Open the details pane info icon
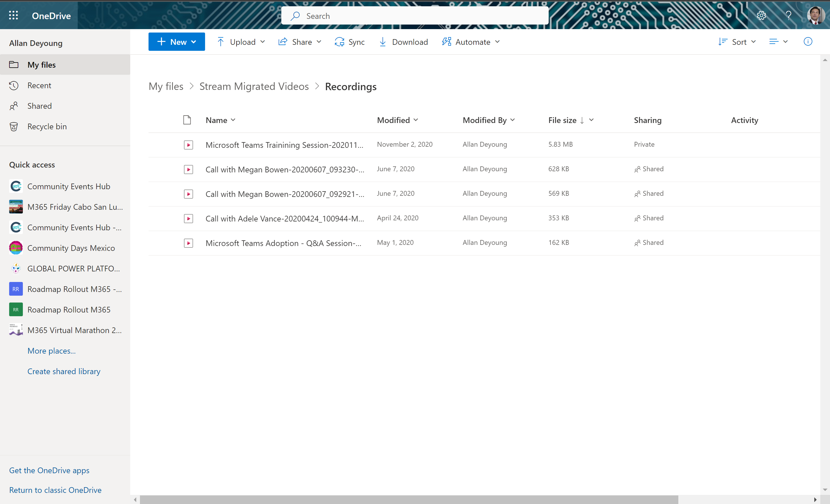 point(808,42)
